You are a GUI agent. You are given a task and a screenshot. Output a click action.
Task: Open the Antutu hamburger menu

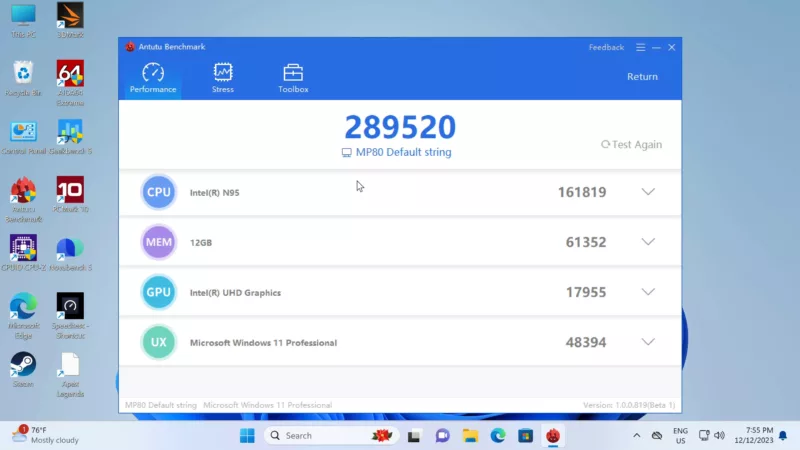click(x=640, y=47)
